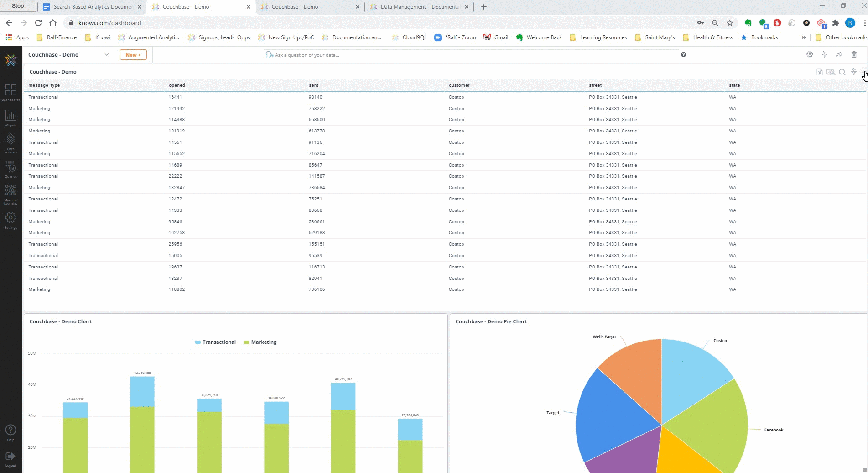The width and height of the screenshot is (868, 473).
Task: Toggle the Marketing legend swatch
Action: pyautogui.click(x=246, y=342)
